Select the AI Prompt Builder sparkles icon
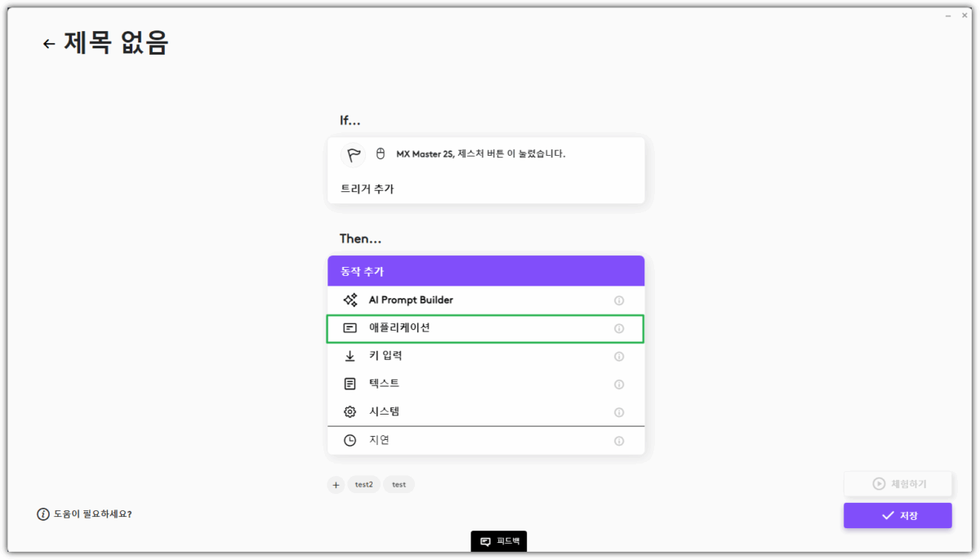The height and width of the screenshot is (560, 980). tap(350, 300)
